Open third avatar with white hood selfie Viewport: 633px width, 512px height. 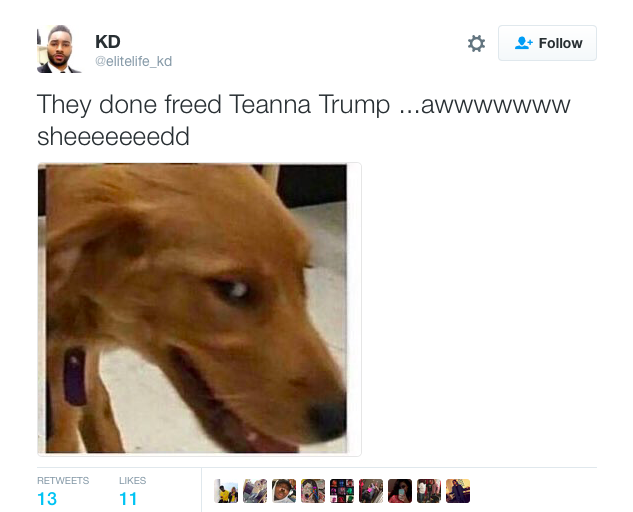284,491
